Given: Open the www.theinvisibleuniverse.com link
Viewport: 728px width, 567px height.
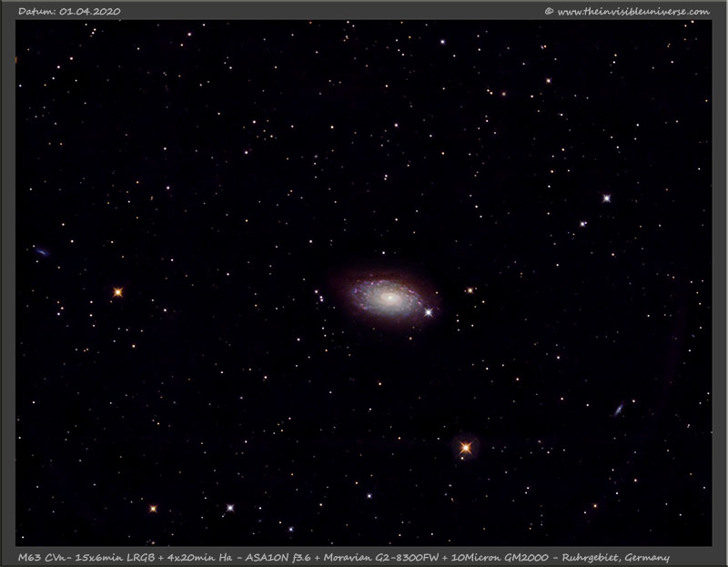Looking at the screenshot, I should pos(632,11).
